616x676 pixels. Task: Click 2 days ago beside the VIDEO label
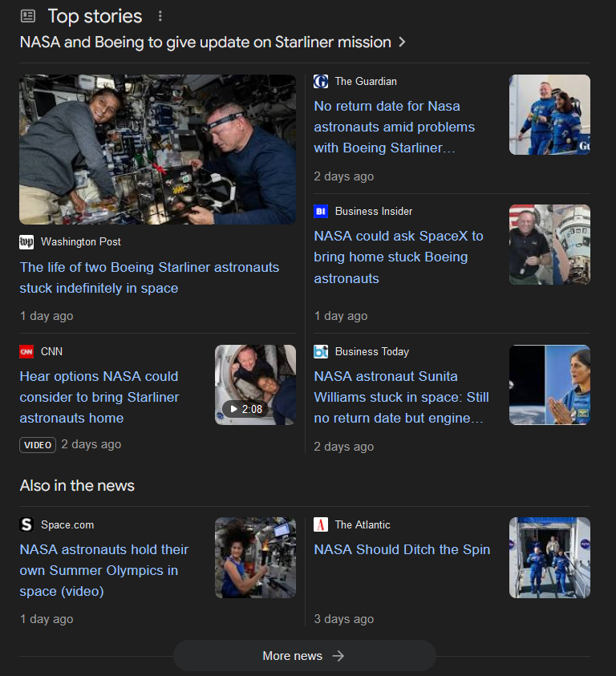[x=91, y=444]
